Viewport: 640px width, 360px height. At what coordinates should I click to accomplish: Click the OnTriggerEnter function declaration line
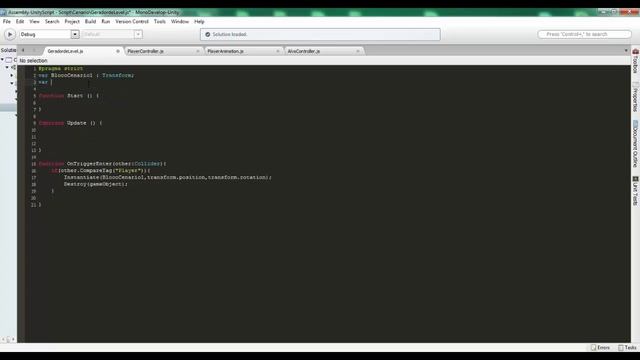[102, 164]
